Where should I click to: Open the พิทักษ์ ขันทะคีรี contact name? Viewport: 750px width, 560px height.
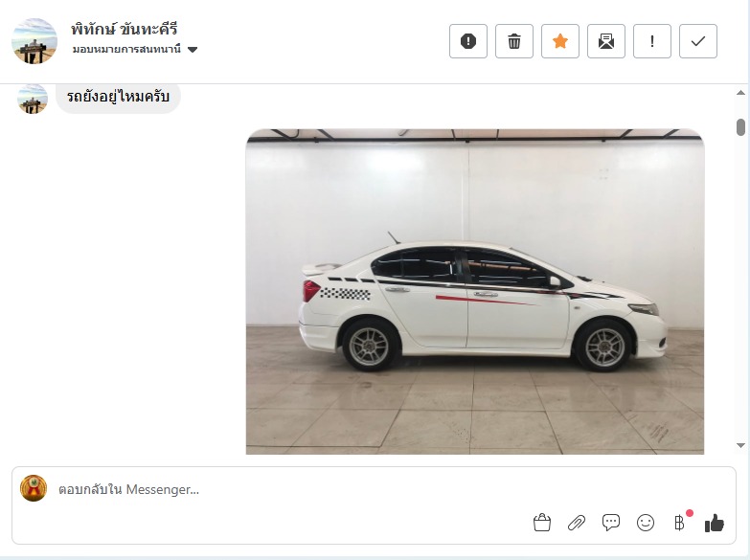[125, 29]
